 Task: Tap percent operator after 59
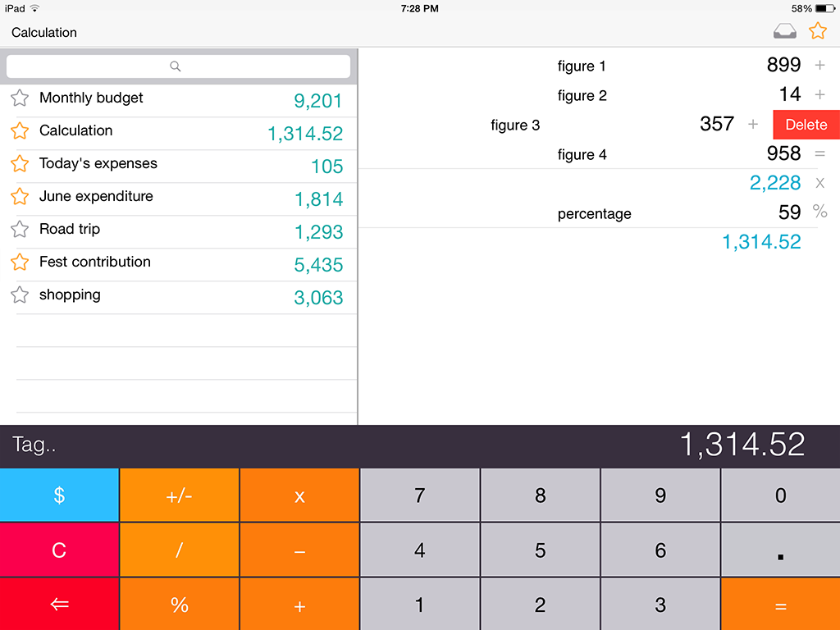[819, 211]
